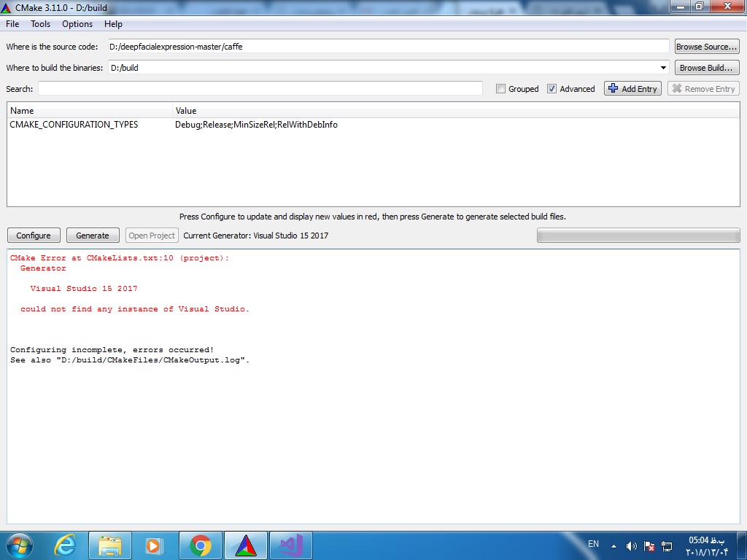Click the Name column header
The width and height of the screenshot is (747, 560).
pyautogui.click(x=90, y=111)
